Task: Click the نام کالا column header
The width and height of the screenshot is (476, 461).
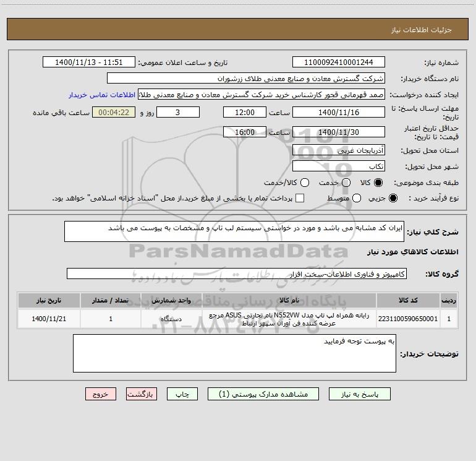Action: 289,300
